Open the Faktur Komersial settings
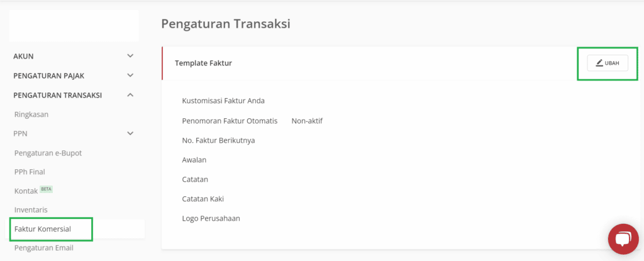644x261 pixels. click(43, 229)
